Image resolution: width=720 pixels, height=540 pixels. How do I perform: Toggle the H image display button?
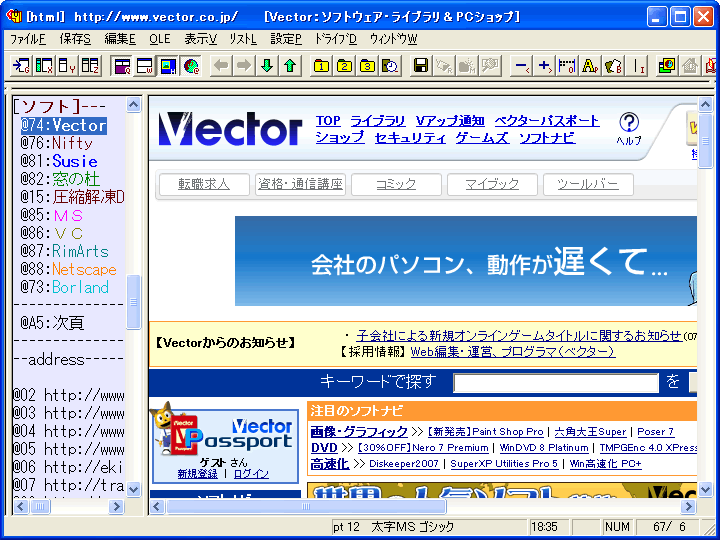168,66
